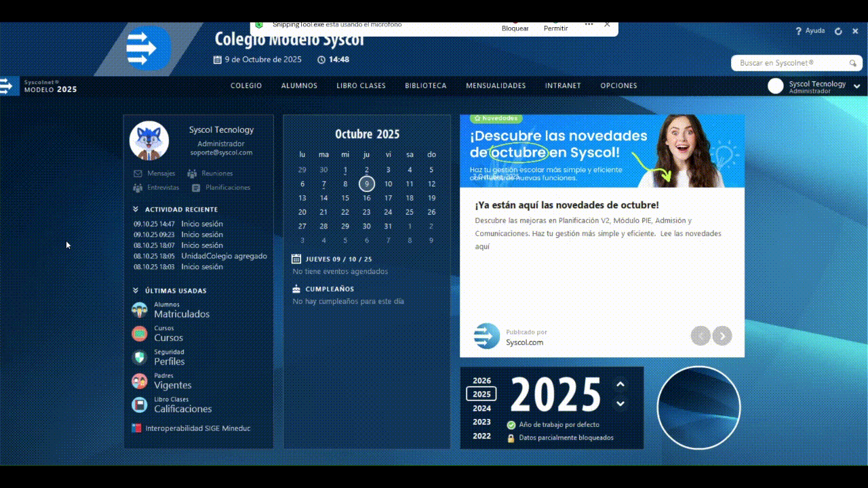Select October 23 in the calendar

pos(367,212)
